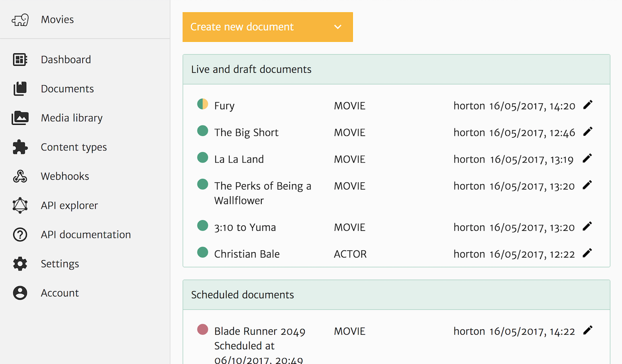
Task: Open The Perks of Being a Wallflower
Action: pyautogui.click(x=263, y=193)
